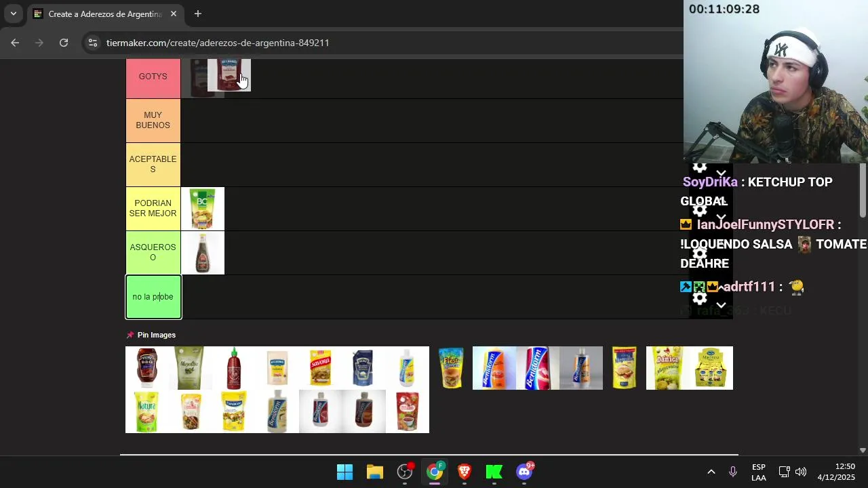Screen dimensions: 868x488
Task: Open the tab search dropdown
Action: [x=13, y=14]
